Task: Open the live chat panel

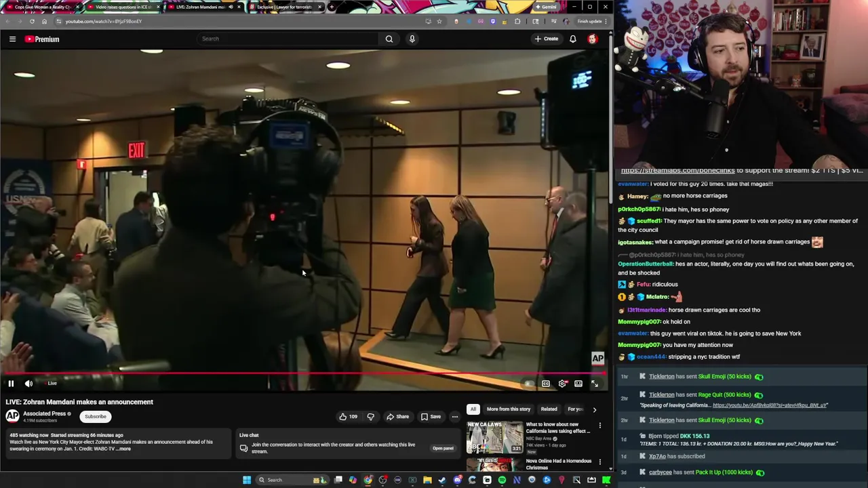Action: (443, 448)
